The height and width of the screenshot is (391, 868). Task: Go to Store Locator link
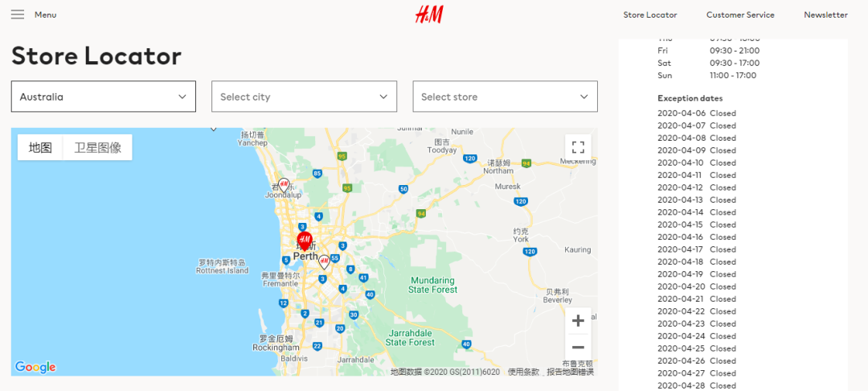tap(650, 15)
